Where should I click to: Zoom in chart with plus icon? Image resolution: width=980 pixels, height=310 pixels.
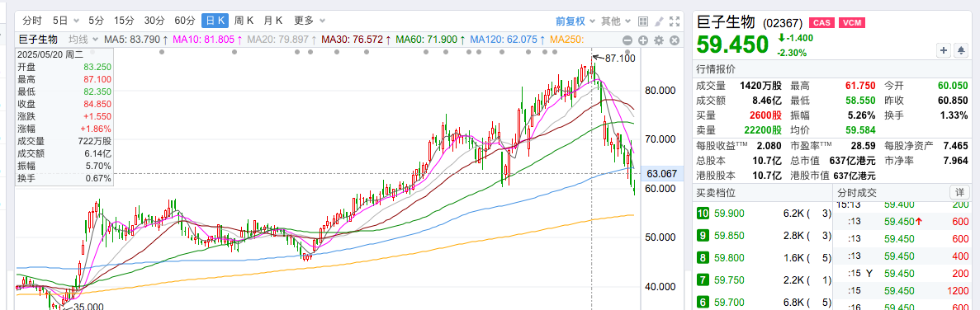(x=644, y=40)
